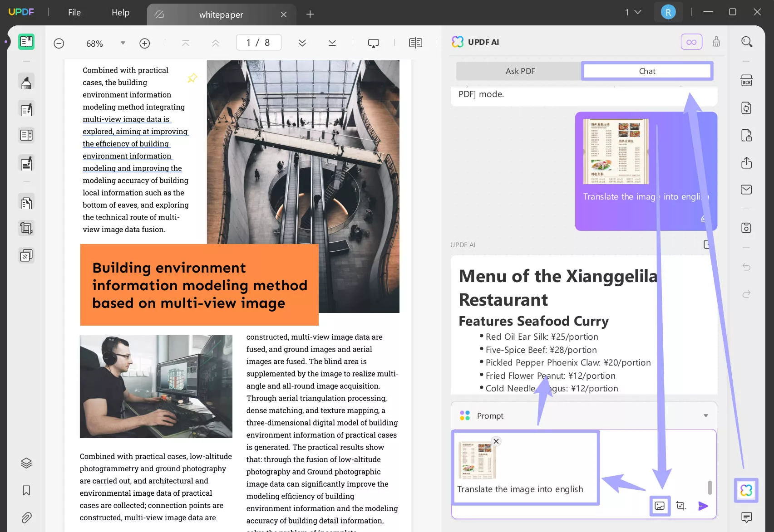
Task: Click the chat text input with Translate prompt
Action: tap(520, 489)
